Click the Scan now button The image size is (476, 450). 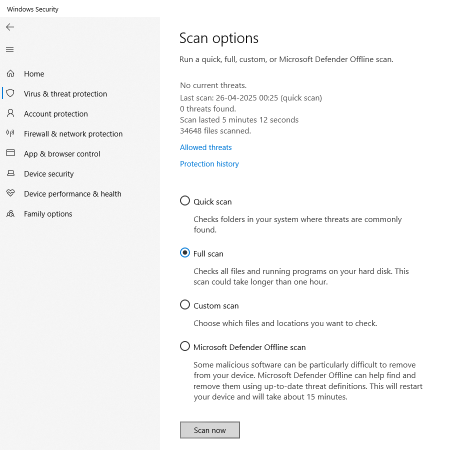coord(210,430)
